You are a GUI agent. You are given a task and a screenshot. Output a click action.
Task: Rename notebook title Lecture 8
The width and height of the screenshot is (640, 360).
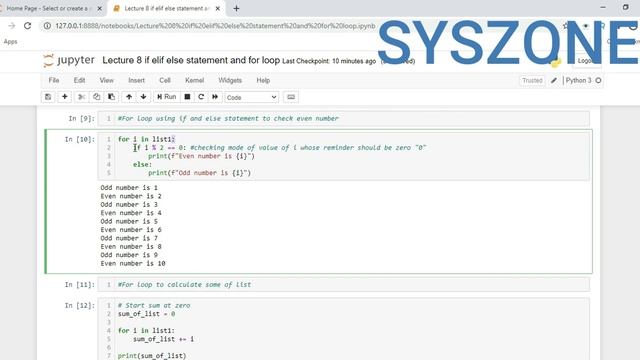click(191, 60)
